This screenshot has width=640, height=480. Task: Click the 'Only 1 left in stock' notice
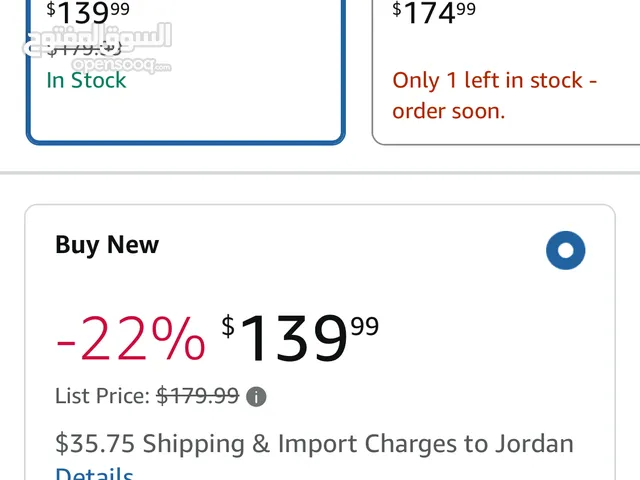click(x=494, y=96)
